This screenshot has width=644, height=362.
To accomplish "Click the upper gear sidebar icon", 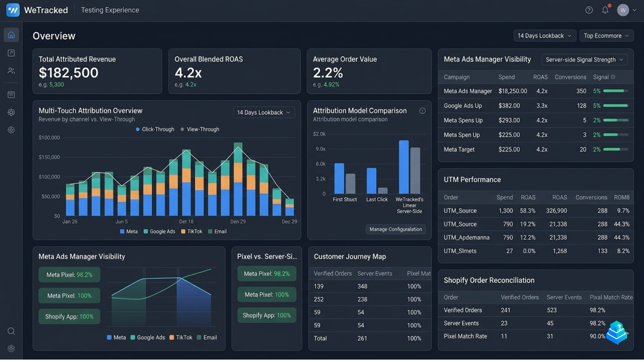I will pos(11,113).
